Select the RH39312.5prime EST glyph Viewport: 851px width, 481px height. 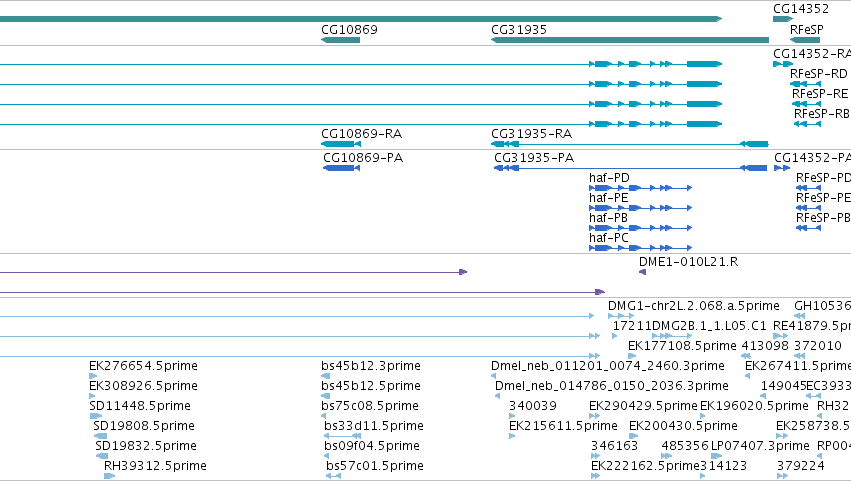pos(110,476)
